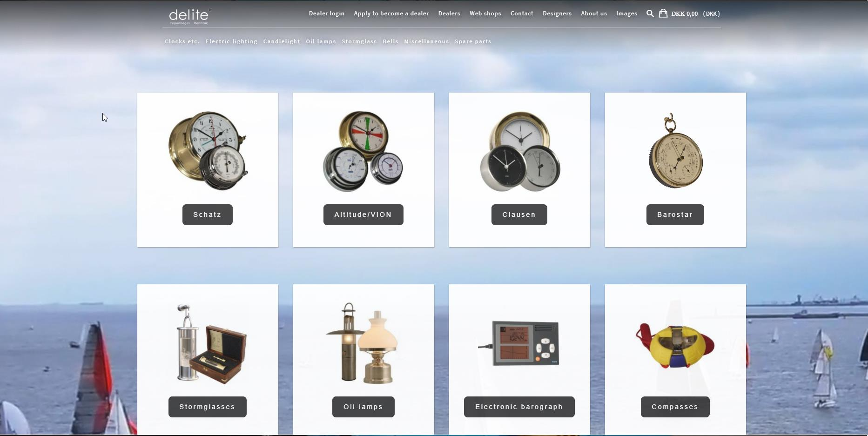Image resolution: width=868 pixels, height=436 pixels.
Task: Expand the Clocks etc. category menu
Action: click(x=182, y=41)
